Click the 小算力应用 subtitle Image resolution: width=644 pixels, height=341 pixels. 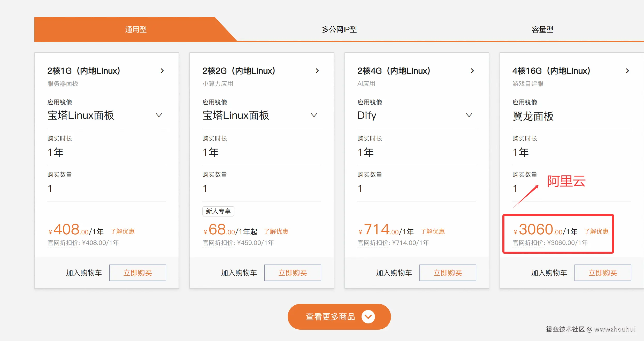coord(218,84)
